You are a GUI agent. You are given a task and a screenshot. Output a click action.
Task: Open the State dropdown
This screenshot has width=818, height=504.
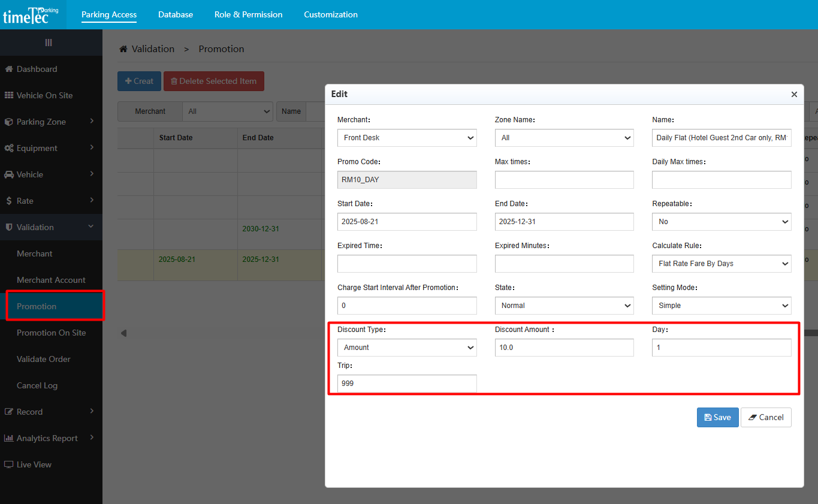click(x=564, y=306)
